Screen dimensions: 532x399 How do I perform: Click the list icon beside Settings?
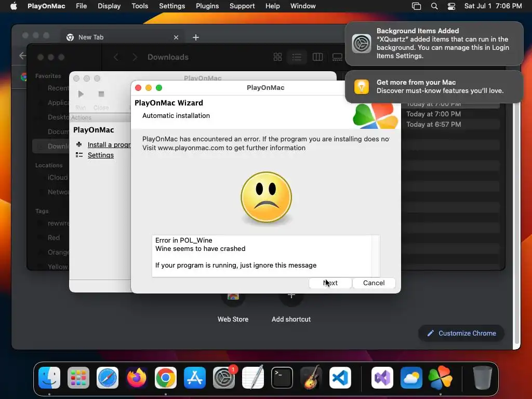click(x=79, y=155)
